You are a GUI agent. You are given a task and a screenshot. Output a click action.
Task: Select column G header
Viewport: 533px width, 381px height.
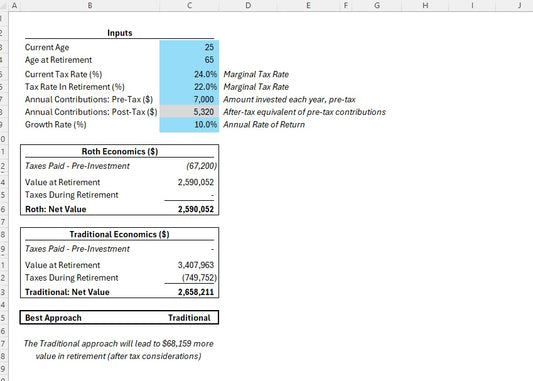click(377, 5)
